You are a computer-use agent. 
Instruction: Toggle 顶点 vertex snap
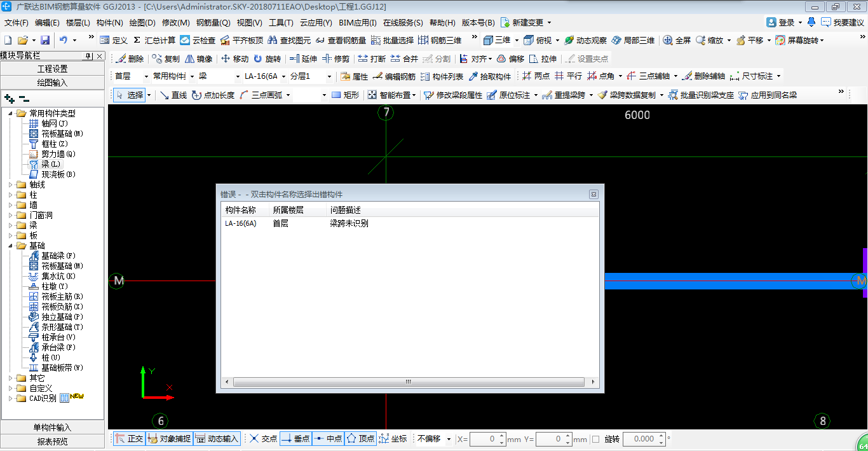pos(360,439)
